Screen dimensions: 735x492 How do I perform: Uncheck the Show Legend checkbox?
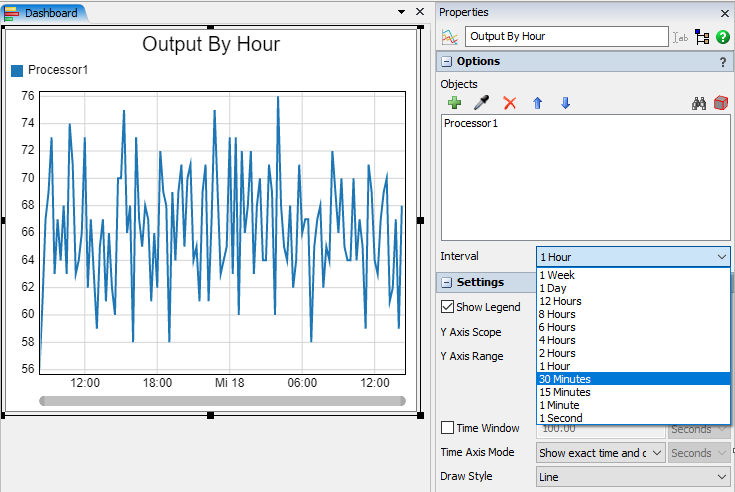coord(448,307)
